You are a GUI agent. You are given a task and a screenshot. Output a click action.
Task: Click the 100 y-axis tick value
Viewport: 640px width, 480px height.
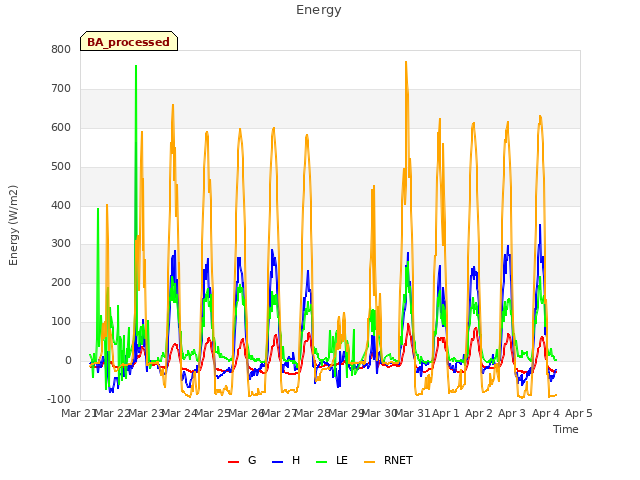pyautogui.click(x=61, y=322)
